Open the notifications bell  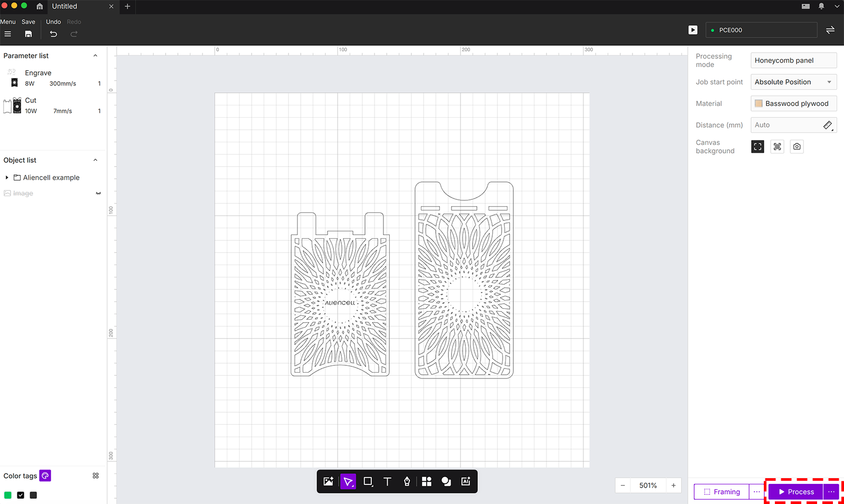(821, 6)
